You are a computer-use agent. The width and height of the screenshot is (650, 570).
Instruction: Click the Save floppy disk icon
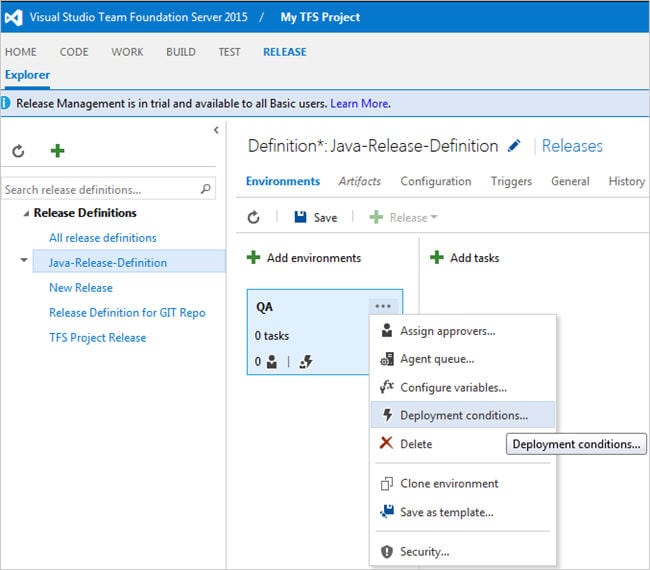point(300,217)
